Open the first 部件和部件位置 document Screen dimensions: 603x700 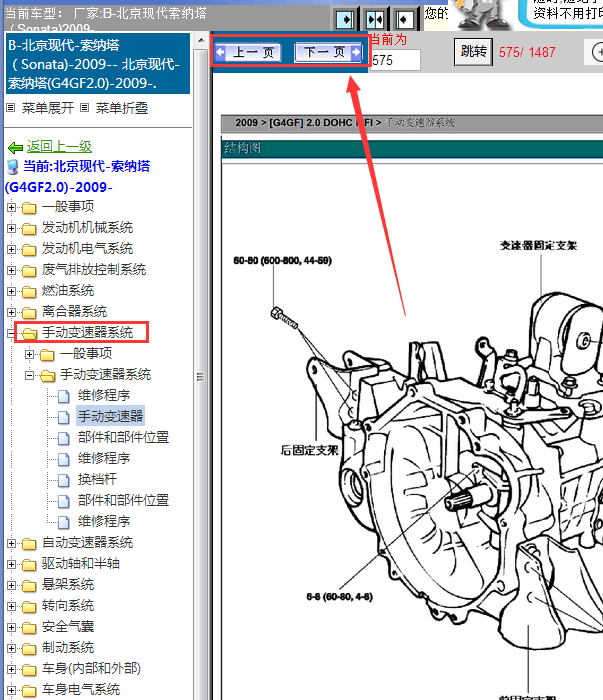pyautogui.click(x=124, y=437)
